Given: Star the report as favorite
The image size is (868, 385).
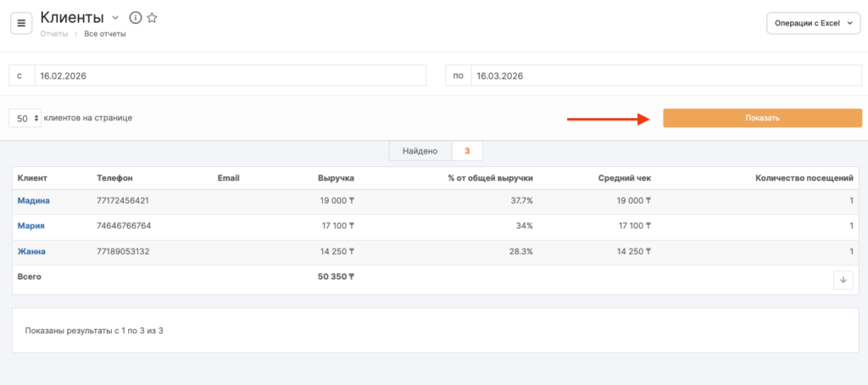Looking at the screenshot, I should [x=152, y=18].
